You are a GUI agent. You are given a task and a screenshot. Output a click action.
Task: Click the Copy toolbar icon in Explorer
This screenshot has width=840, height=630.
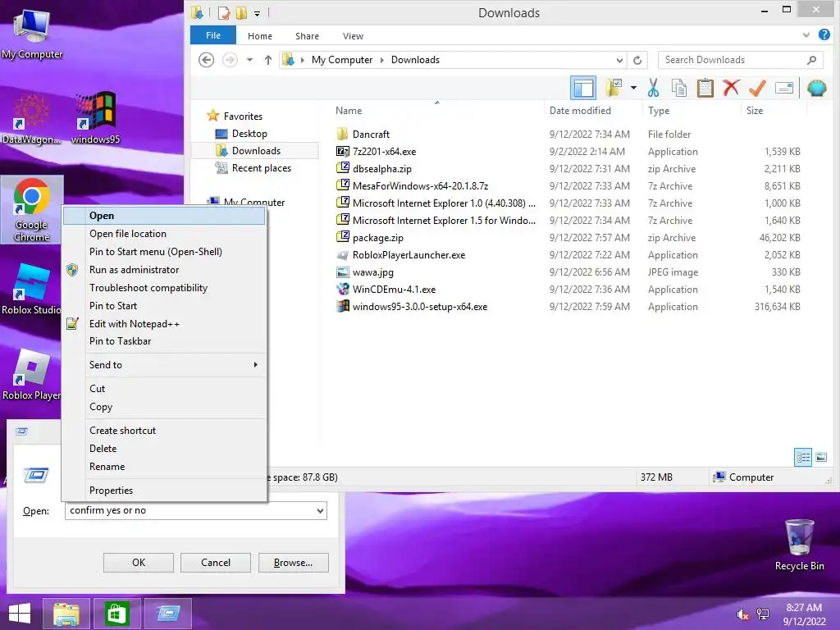coord(678,88)
